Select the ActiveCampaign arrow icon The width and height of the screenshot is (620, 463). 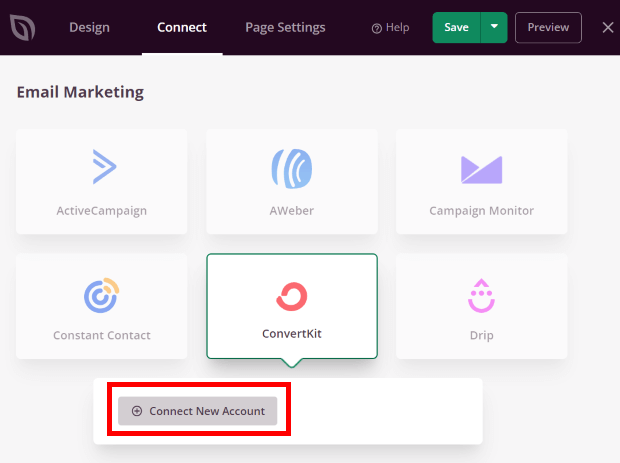point(104,166)
